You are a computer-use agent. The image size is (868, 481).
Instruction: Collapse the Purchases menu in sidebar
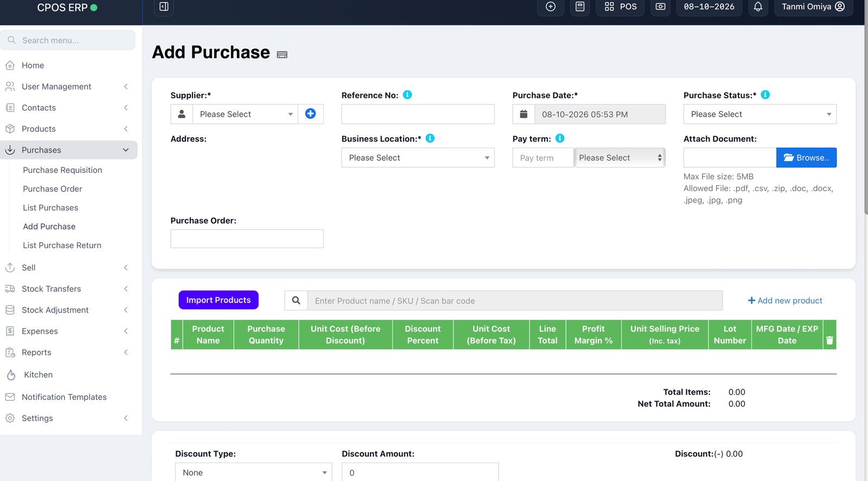click(68, 150)
